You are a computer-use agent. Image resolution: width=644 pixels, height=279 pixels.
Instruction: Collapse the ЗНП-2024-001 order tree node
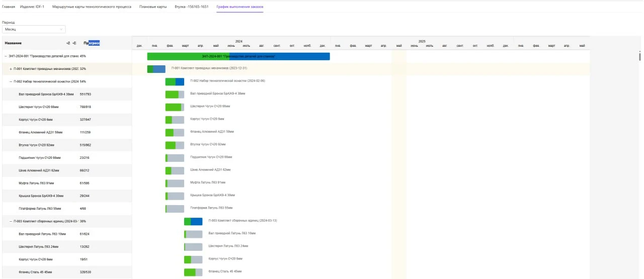(6, 56)
